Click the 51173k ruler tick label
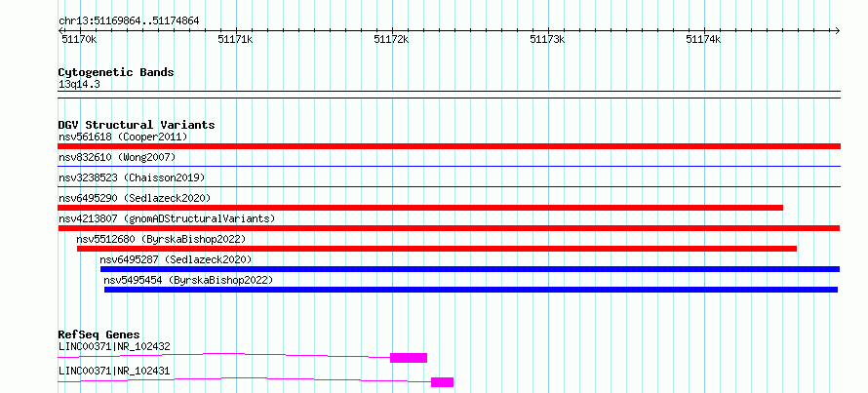 [x=547, y=39]
